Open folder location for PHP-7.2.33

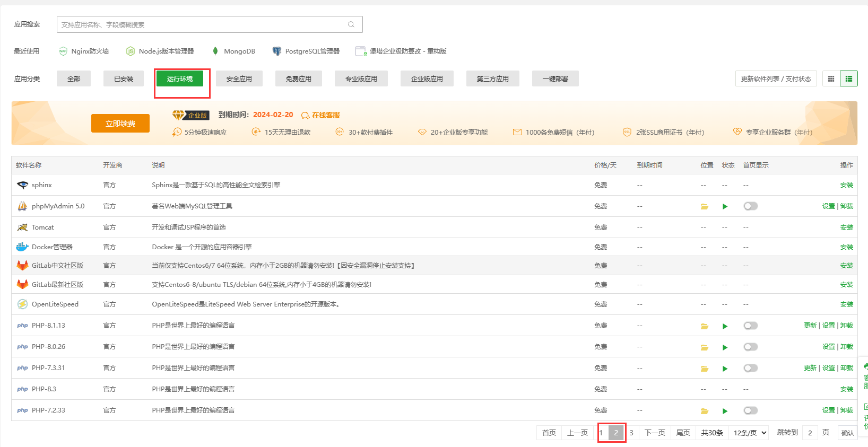pyautogui.click(x=705, y=411)
